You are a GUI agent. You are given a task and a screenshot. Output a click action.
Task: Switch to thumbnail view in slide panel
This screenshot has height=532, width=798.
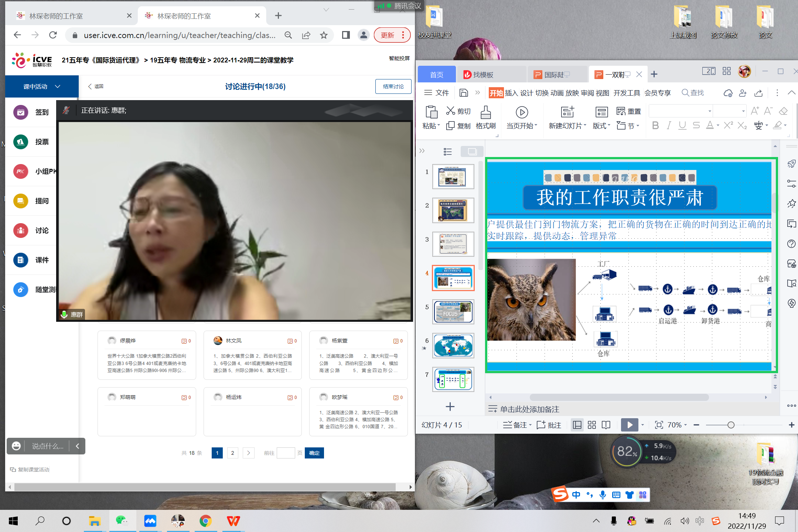(472, 151)
